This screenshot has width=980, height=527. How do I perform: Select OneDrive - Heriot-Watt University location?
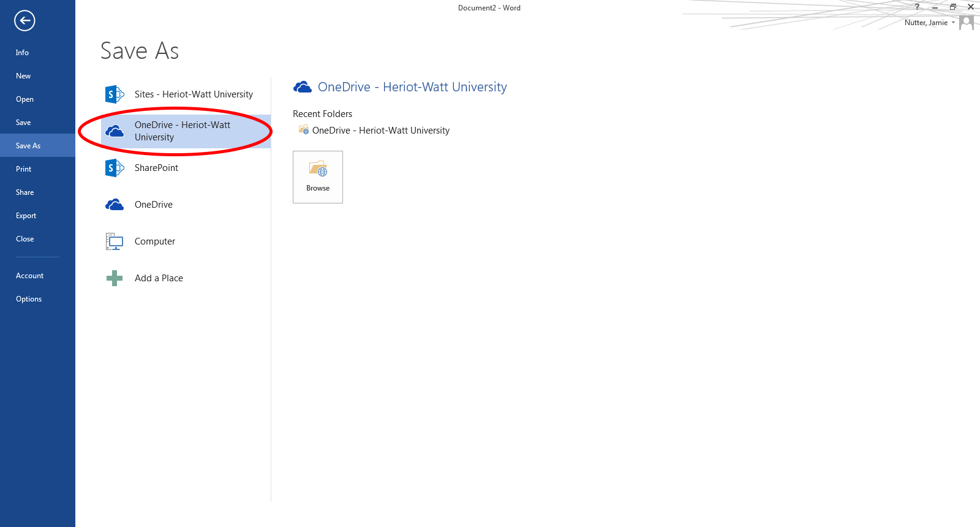coord(186,131)
